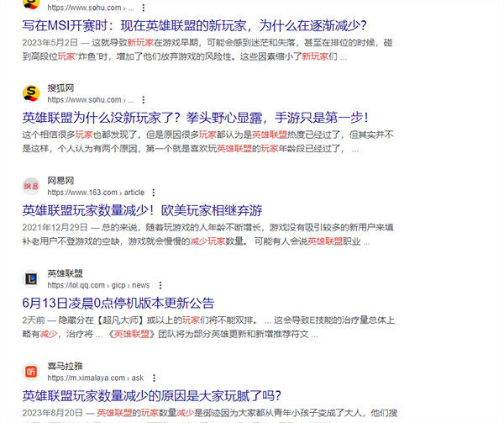Viewport: 504px width, 423px height.
Task: Click the 网易网 site name
Action: [60, 181]
